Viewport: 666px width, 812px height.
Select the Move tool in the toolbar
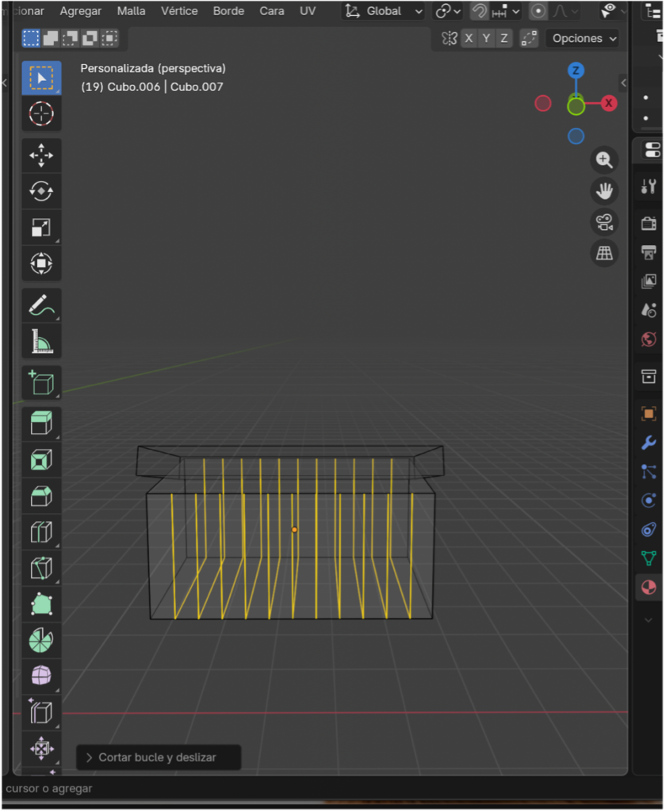click(x=41, y=155)
